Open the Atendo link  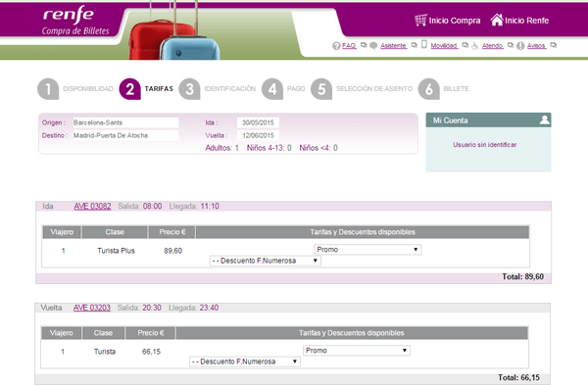click(x=492, y=46)
